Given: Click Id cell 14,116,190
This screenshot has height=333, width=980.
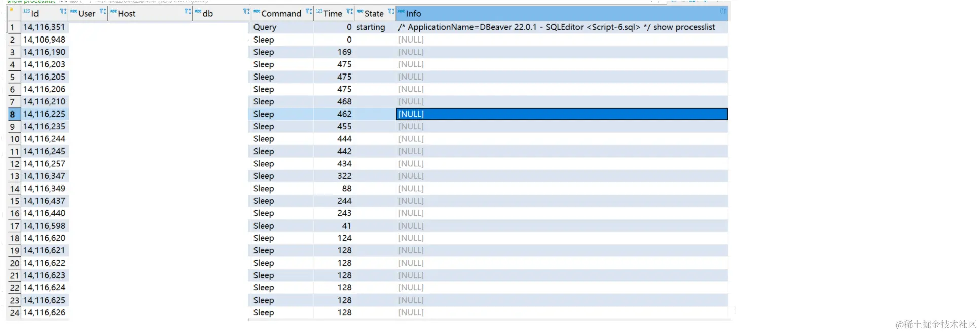Looking at the screenshot, I should click(x=45, y=52).
